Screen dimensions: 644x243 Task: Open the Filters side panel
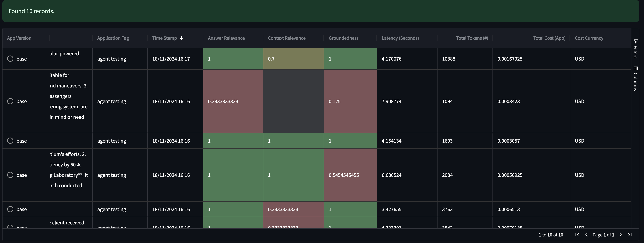tap(635, 49)
